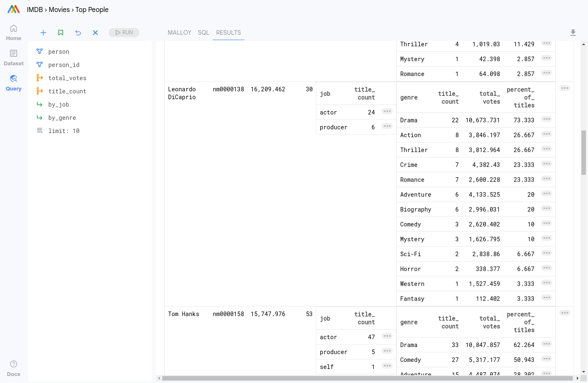
Task: Click the horizontal scrollbar at bottom of results
Action: (x=367, y=378)
